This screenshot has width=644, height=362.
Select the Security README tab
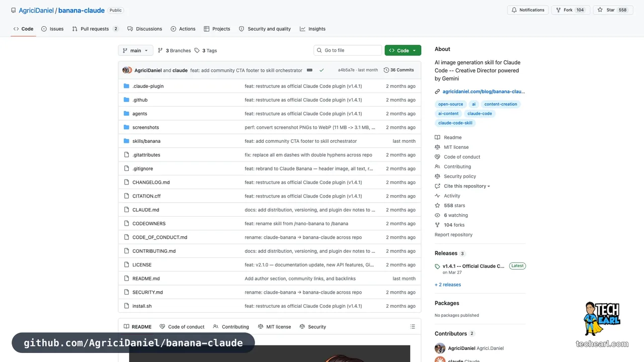pos(312,327)
